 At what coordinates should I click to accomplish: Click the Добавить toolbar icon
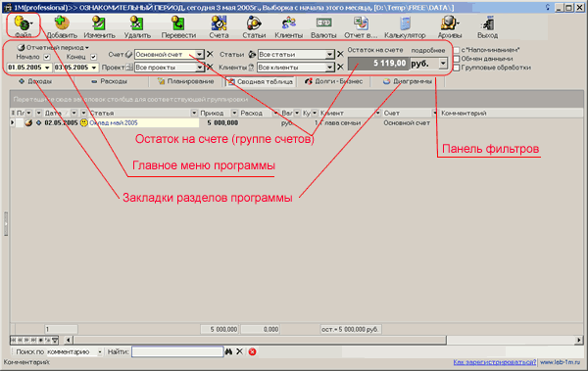pyautogui.click(x=62, y=23)
